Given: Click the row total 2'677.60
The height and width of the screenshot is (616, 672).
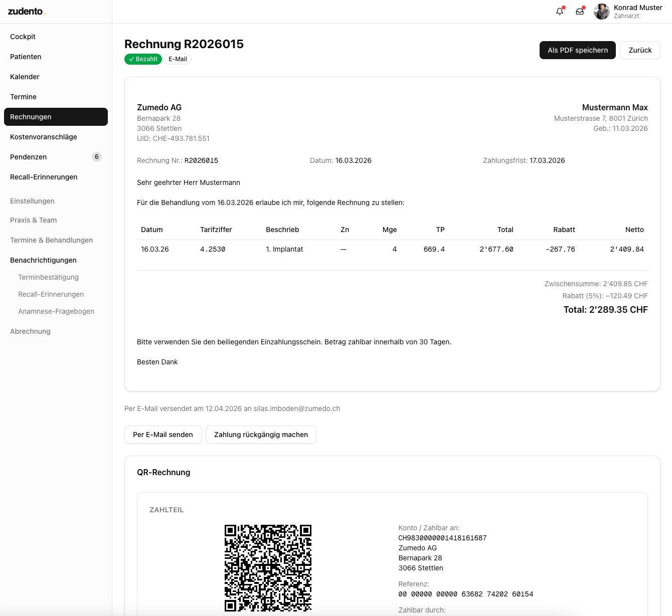Looking at the screenshot, I should (x=496, y=249).
